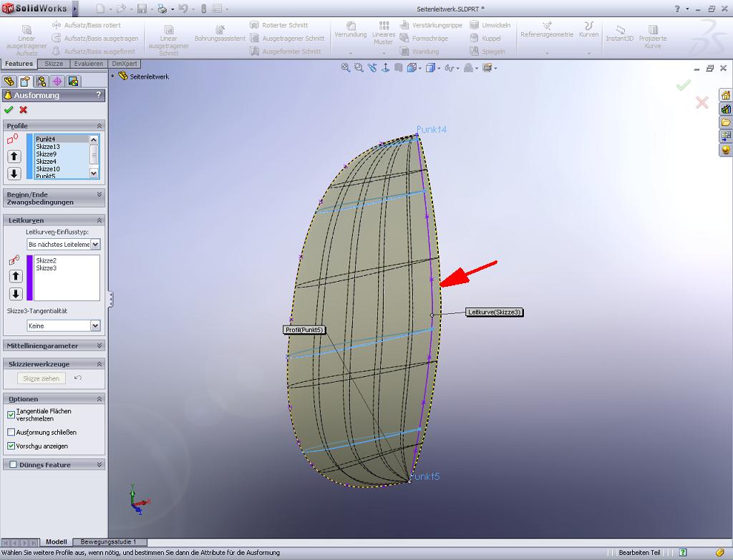This screenshot has height=560, width=733.
Task: Open the ConfigurationManager tab icon
Action: pyautogui.click(x=41, y=82)
